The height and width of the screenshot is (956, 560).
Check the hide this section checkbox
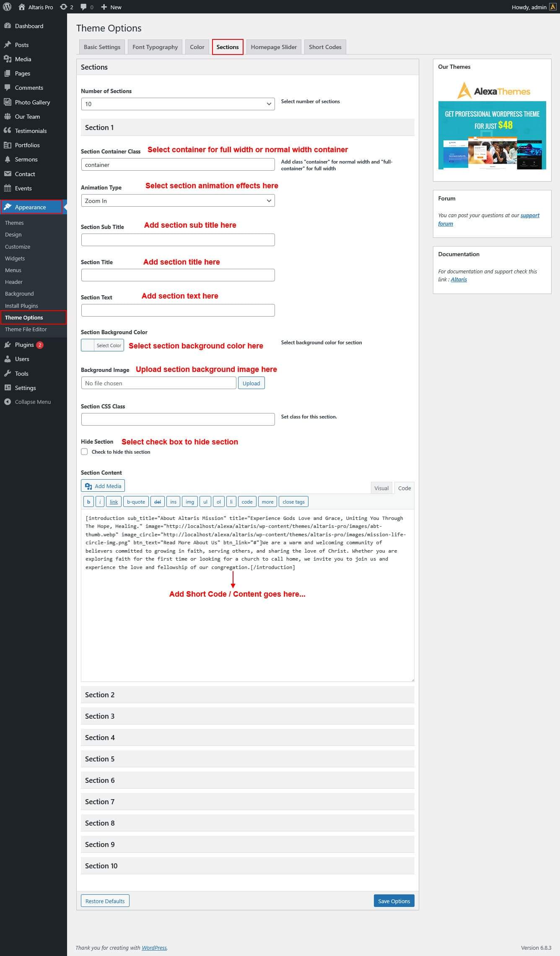85,452
